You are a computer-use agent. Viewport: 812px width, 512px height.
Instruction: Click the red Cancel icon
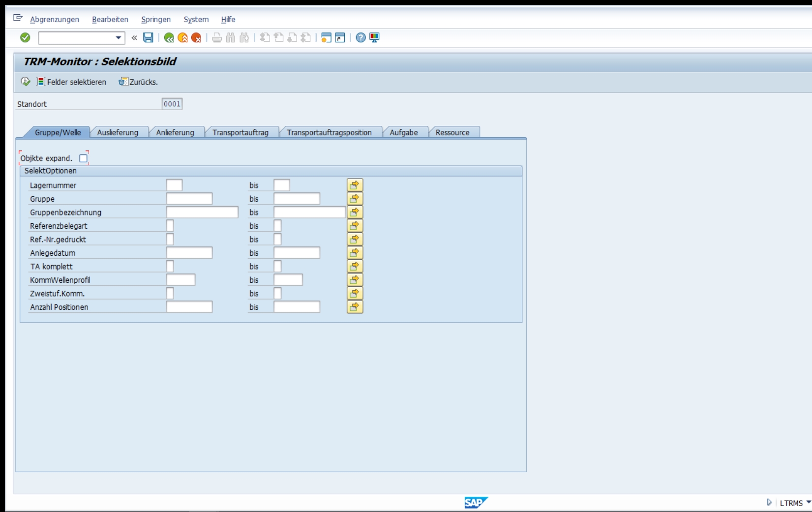(x=196, y=38)
